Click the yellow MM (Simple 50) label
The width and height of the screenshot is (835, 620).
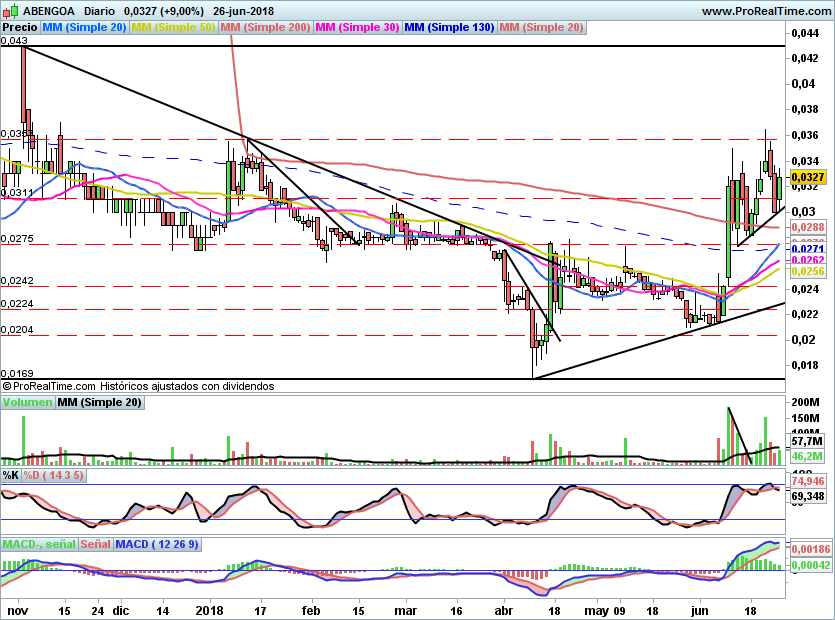coord(173,27)
